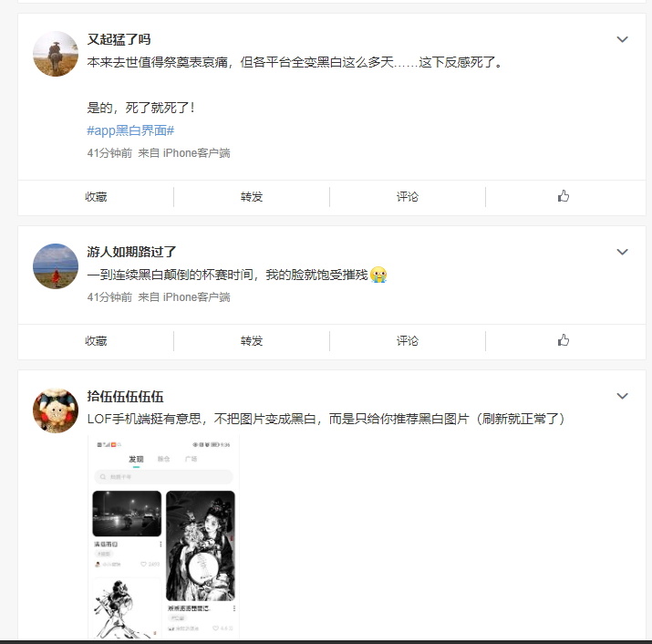Like the post by 游人如期路过了
This screenshot has height=644, width=652.
(x=564, y=340)
